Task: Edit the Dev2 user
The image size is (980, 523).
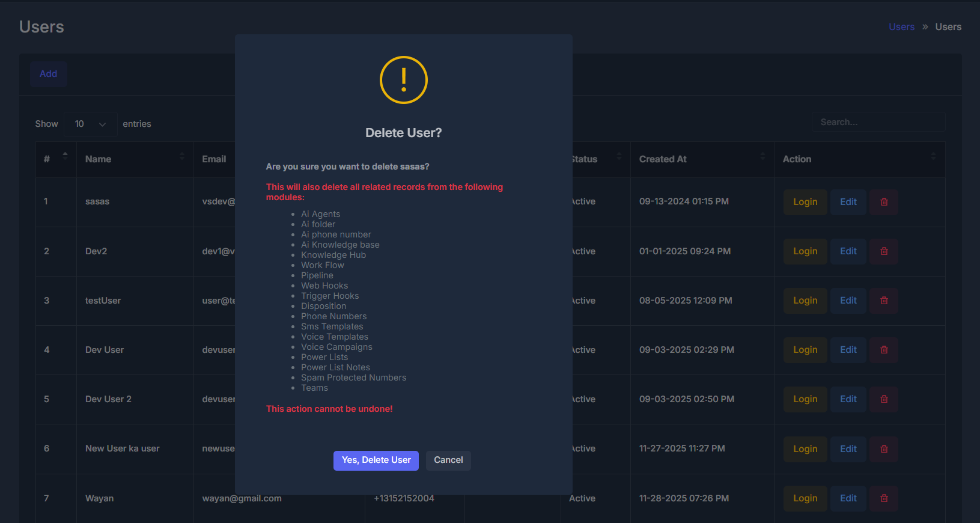Action: 848,251
